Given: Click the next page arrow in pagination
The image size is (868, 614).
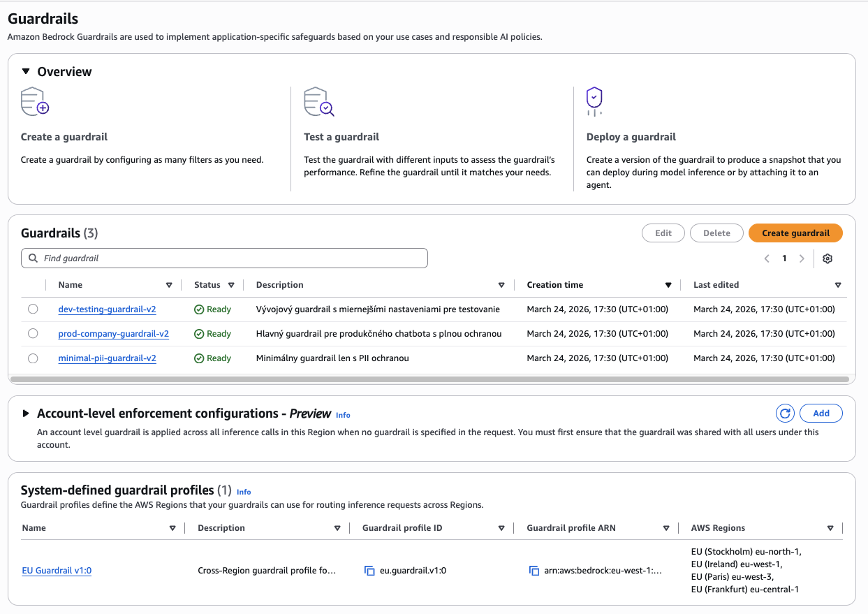Looking at the screenshot, I should 801,258.
